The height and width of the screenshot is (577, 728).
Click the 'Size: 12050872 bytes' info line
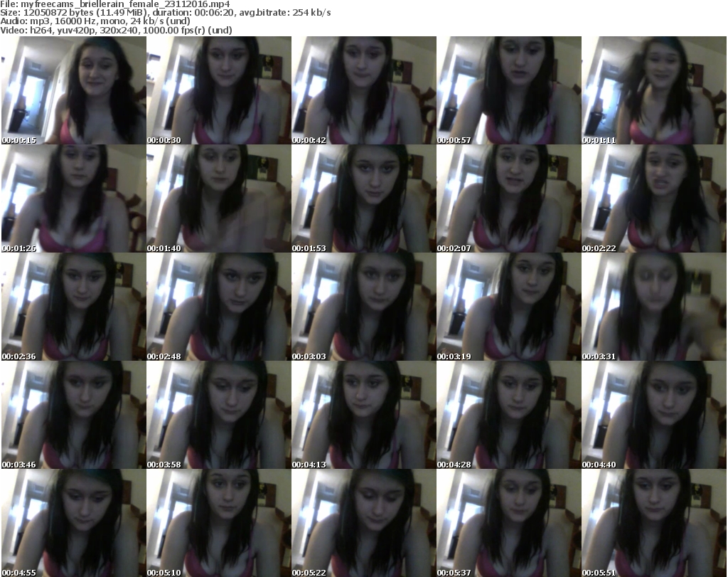165,13
